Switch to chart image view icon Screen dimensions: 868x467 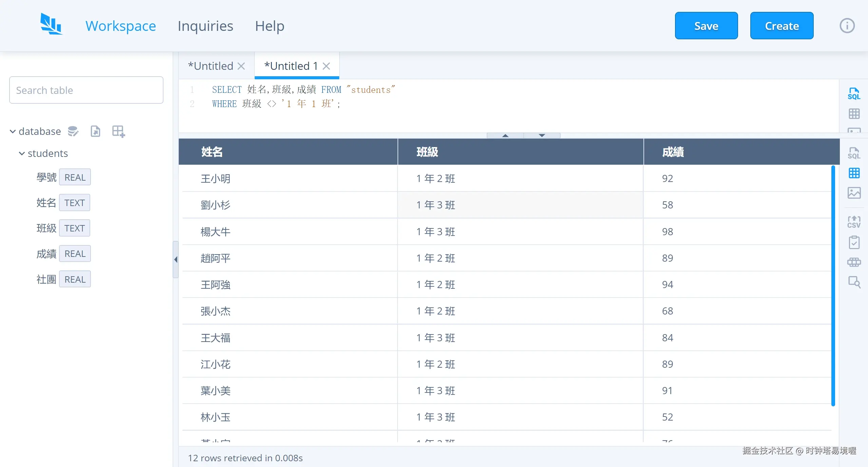(854, 193)
